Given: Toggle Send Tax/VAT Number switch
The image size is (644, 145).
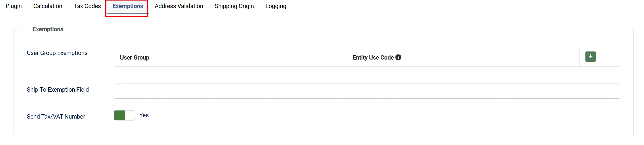Looking at the screenshot, I should (124, 115).
